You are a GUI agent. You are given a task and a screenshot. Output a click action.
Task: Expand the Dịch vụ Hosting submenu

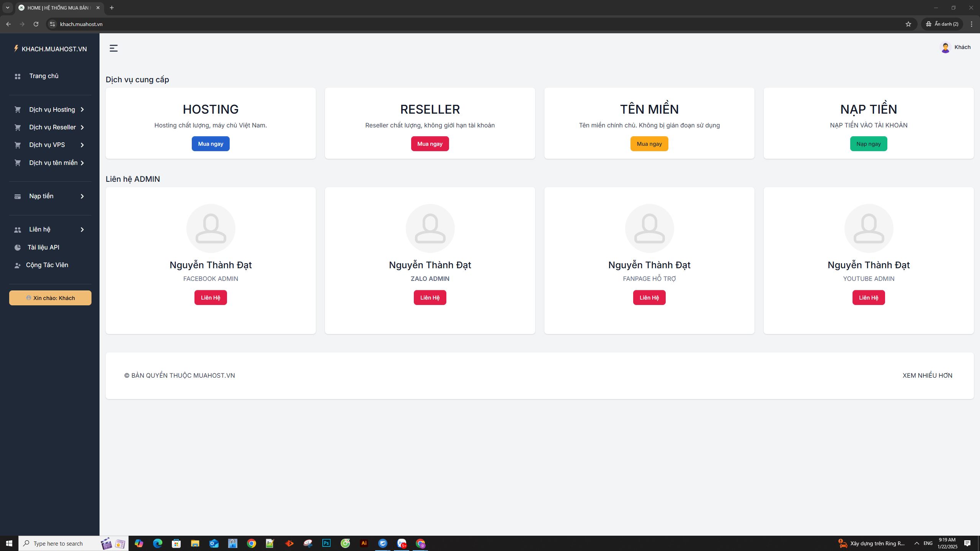point(52,110)
